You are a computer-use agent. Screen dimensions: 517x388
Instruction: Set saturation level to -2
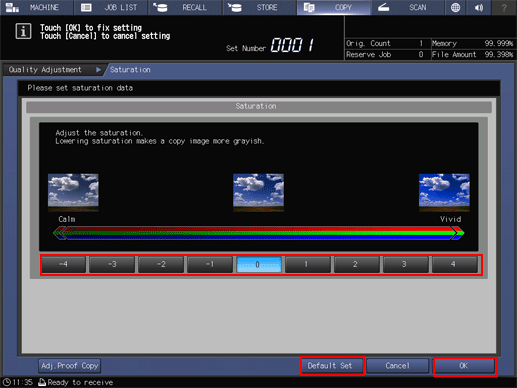tap(161, 264)
